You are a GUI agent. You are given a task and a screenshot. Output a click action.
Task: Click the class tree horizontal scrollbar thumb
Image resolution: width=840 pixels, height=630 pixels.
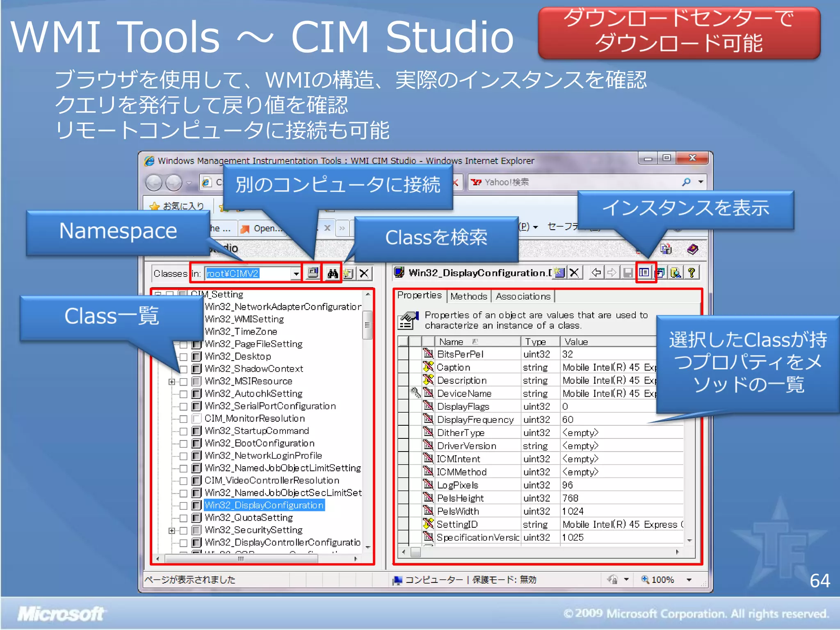pyautogui.click(x=241, y=559)
